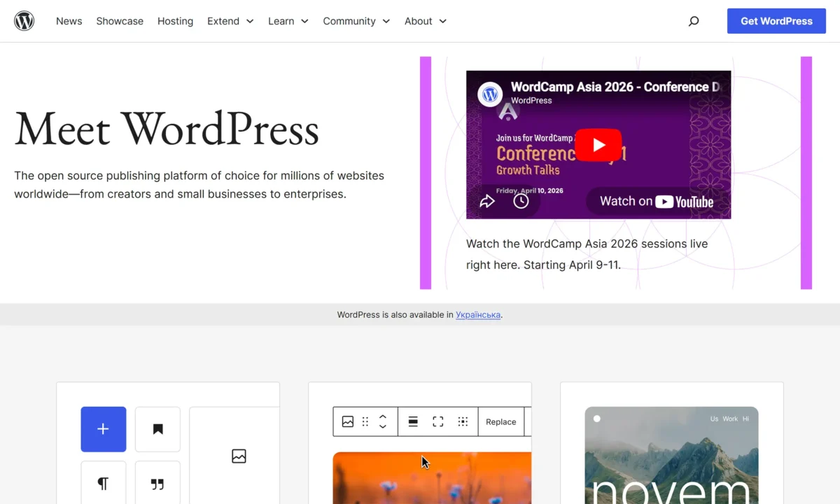Open the Showcase page

point(120,21)
